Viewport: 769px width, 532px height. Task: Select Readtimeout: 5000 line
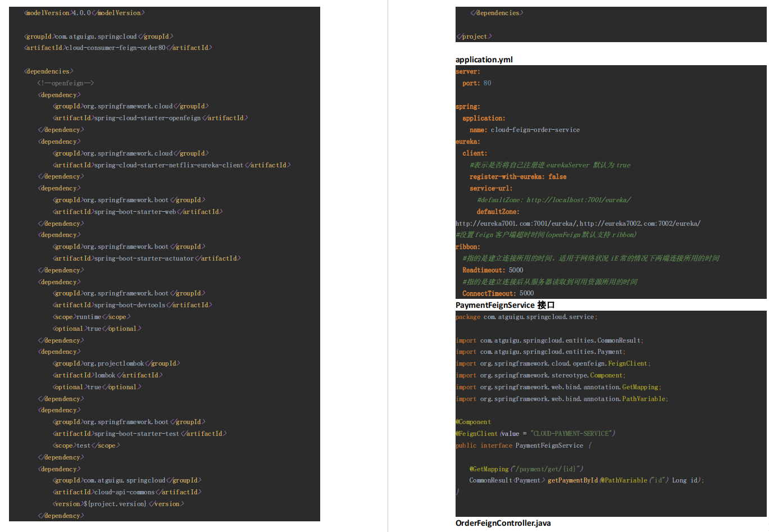point(493,270)
